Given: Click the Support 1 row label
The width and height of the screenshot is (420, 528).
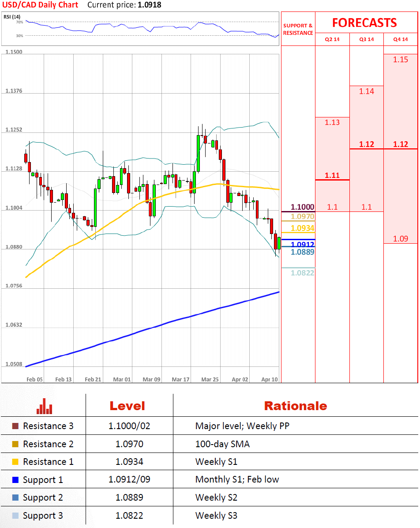Looking at the screenshot, I should coord(43,480).
